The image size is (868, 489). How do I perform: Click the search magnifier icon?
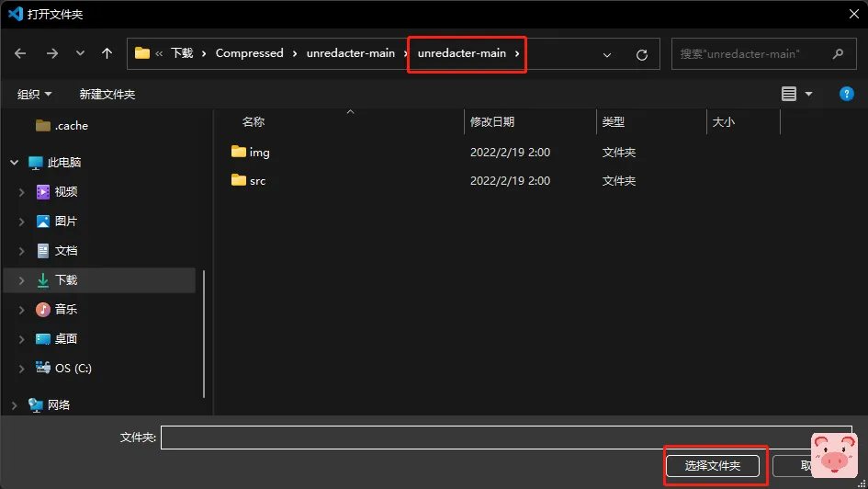tap(838, 53)
